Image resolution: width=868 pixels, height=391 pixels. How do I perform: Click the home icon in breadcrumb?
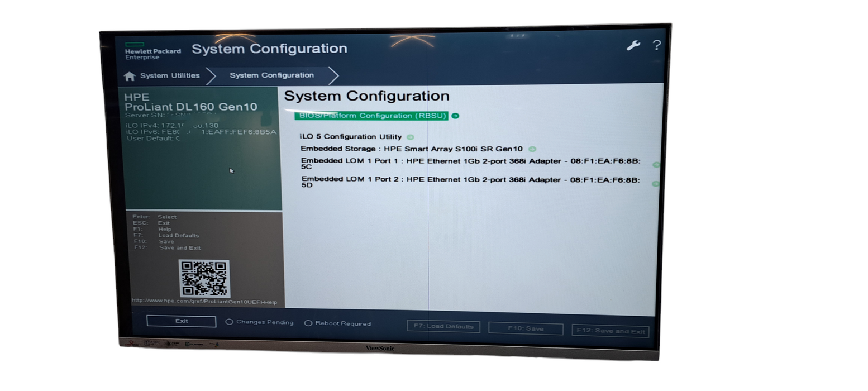130,76
